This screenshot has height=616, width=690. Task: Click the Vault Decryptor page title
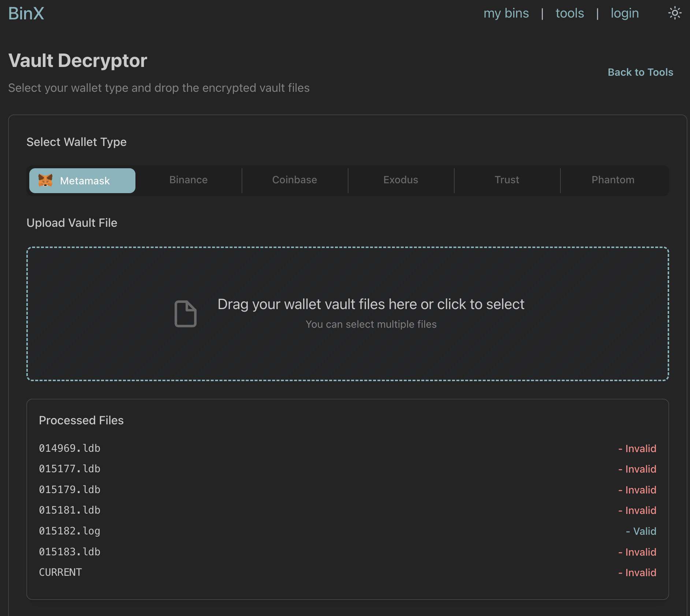[78, 60]
